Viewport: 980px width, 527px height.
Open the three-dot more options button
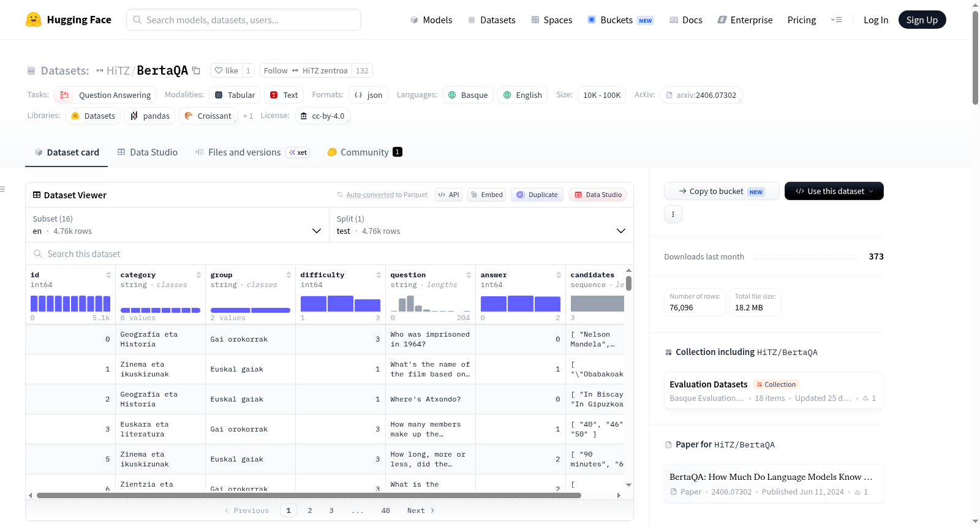pos(673,214)
